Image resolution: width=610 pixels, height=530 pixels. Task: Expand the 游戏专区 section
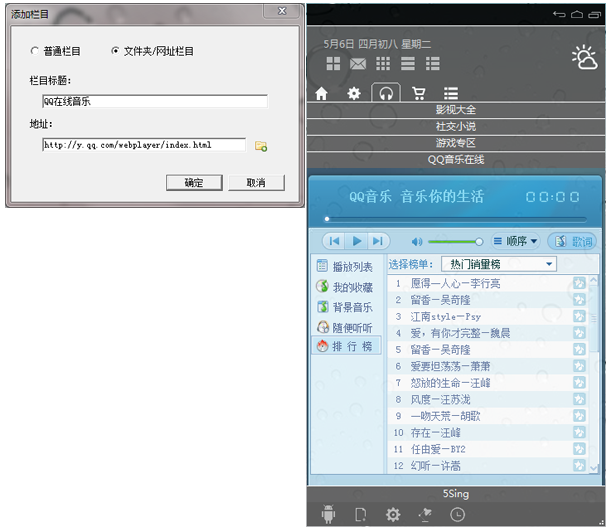(456, 143)
